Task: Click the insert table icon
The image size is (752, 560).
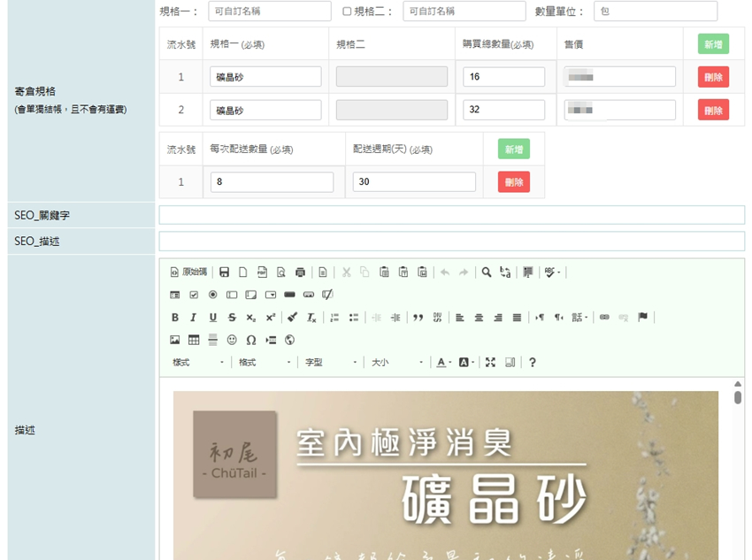Action: (194, 340)
